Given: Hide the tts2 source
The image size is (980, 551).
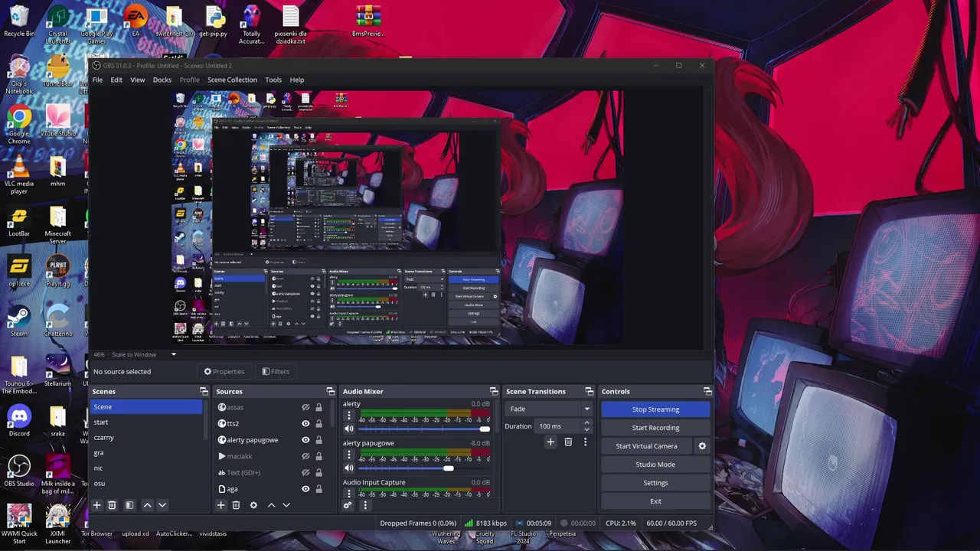Looking at the screenshot, I should pos(305,423).
